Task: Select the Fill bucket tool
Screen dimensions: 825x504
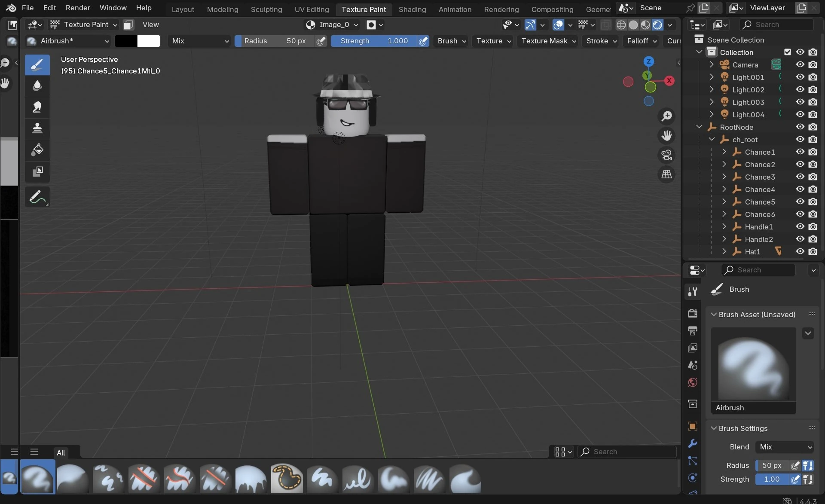Action: [x=37, y=150]
